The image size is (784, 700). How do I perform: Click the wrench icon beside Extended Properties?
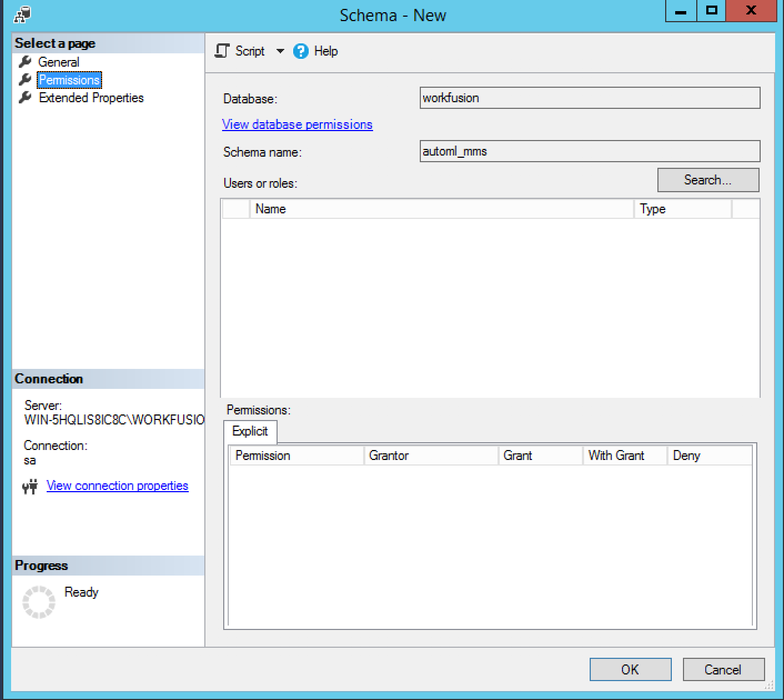coord(25,97)
